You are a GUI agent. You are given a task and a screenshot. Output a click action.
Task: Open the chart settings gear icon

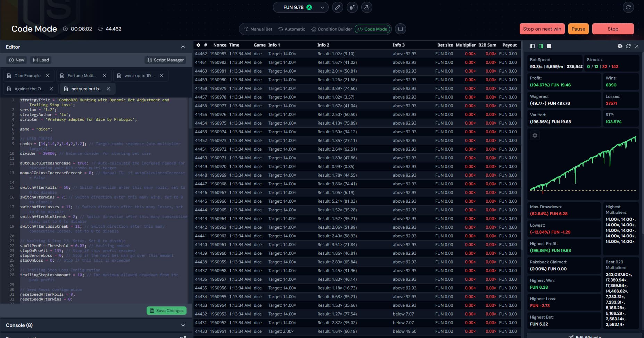[535, 135]
